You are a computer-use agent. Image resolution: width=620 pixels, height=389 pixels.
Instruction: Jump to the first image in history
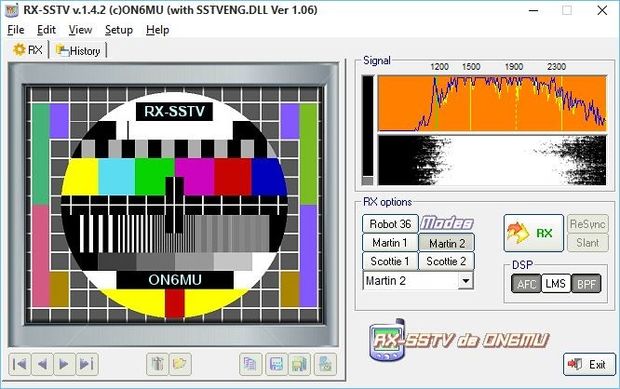(19, 364)
